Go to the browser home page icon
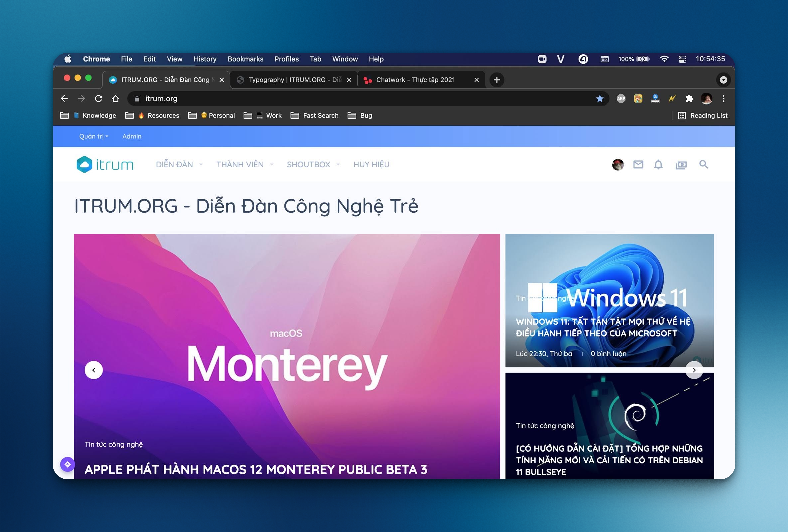 pos(116,99)
